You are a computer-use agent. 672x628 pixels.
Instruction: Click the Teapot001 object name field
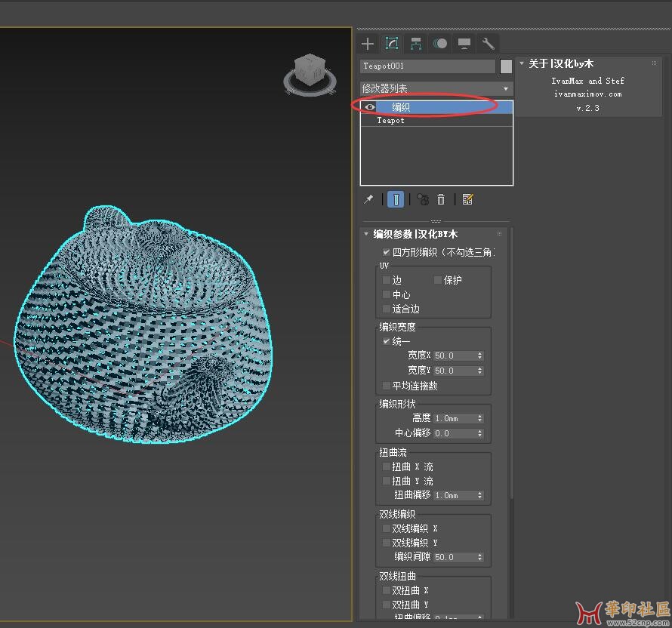point(427,66)
